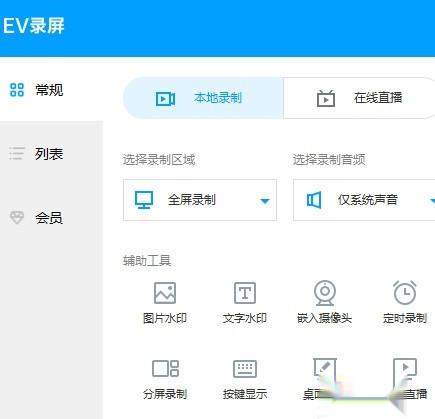Viewport: 435px width, 419px height.
Task: Click the 选择录制音频 label
Action: click(329, 160)
